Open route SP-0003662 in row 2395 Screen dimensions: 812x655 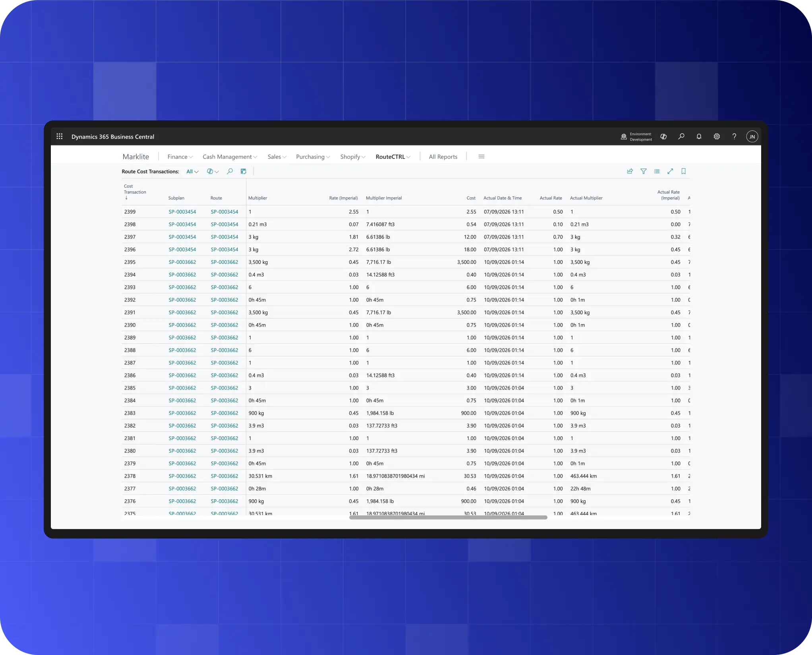coord(224,262)
